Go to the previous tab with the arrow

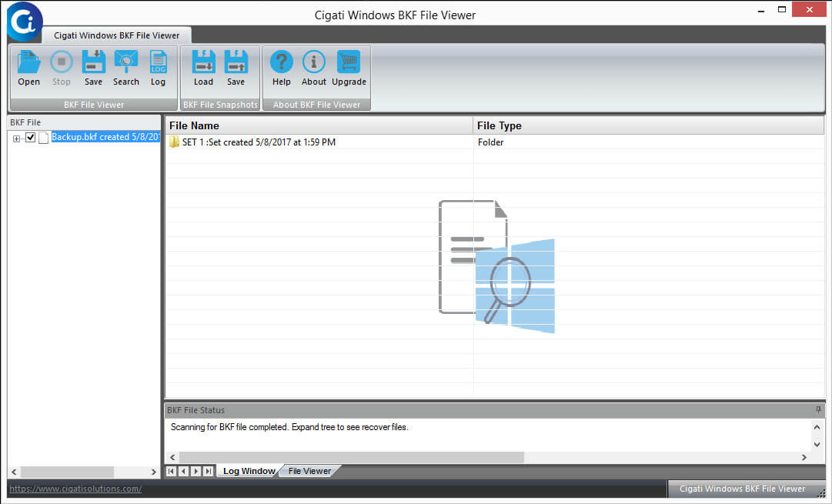click(x=184, y=471)
